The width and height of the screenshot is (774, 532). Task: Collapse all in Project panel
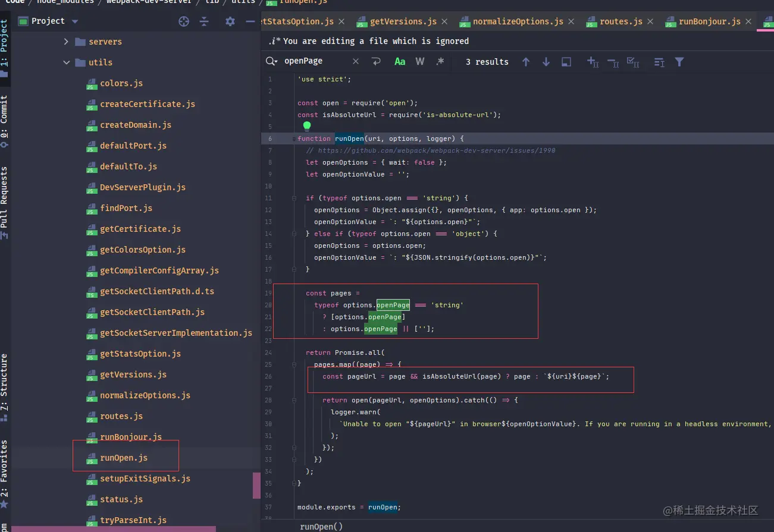[x=204, y=21]
